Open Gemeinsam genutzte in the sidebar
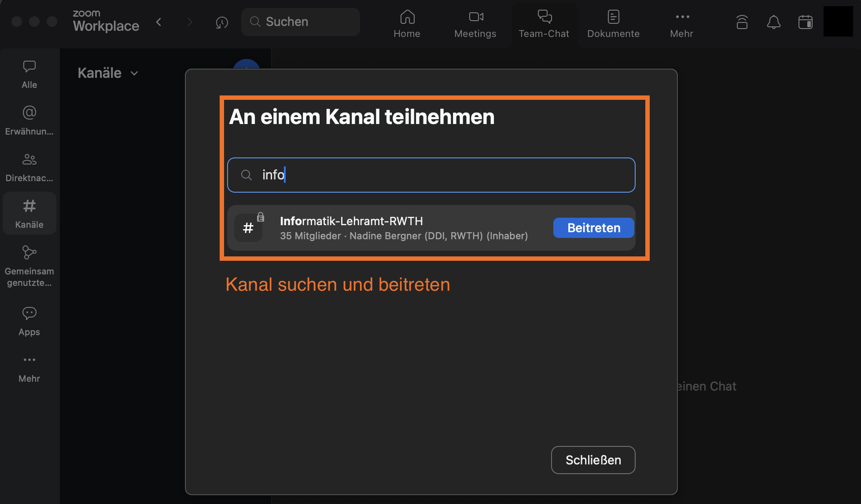 29,264
